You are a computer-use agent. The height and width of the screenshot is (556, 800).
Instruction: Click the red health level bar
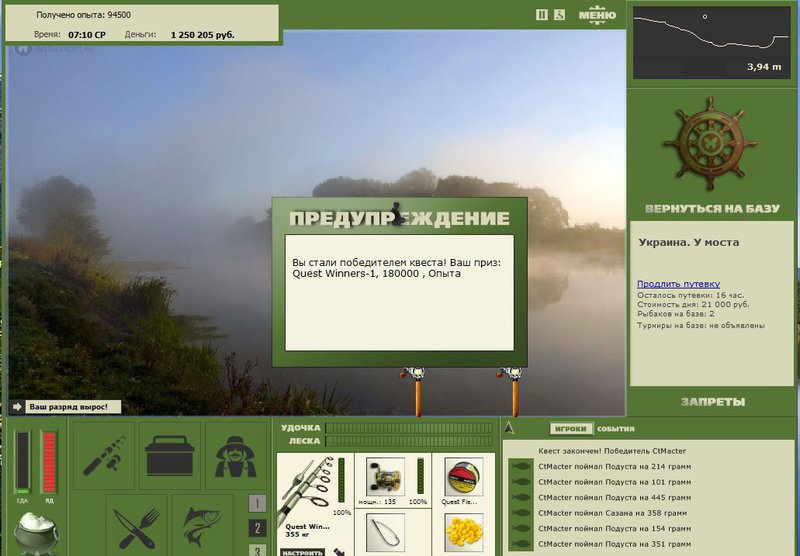click(49, 462)
